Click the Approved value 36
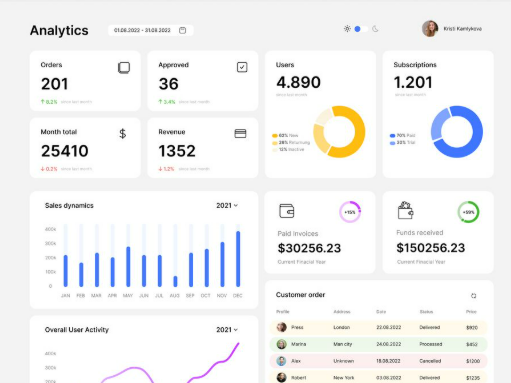The height and width of the screenshot is (383, 511). (x=168, y=84)
